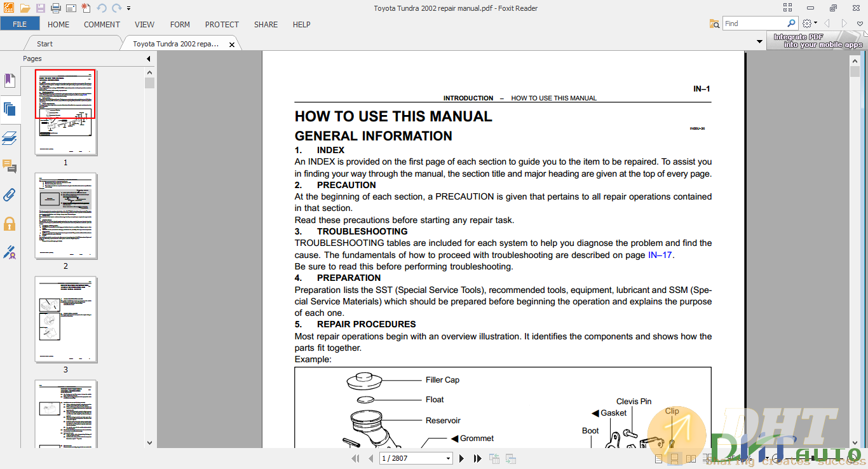Screen dimensions: 868x469
Task: Select the Pages thumbnails panel icon
Action: 10,109
